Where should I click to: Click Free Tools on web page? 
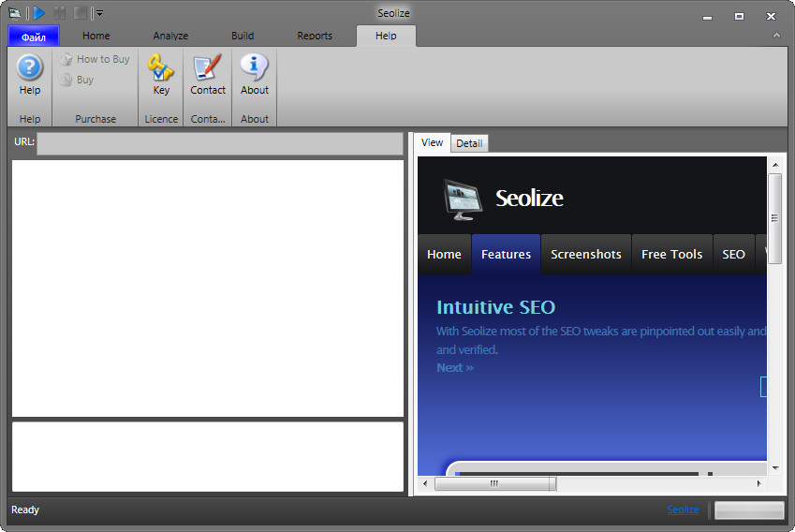671,254
